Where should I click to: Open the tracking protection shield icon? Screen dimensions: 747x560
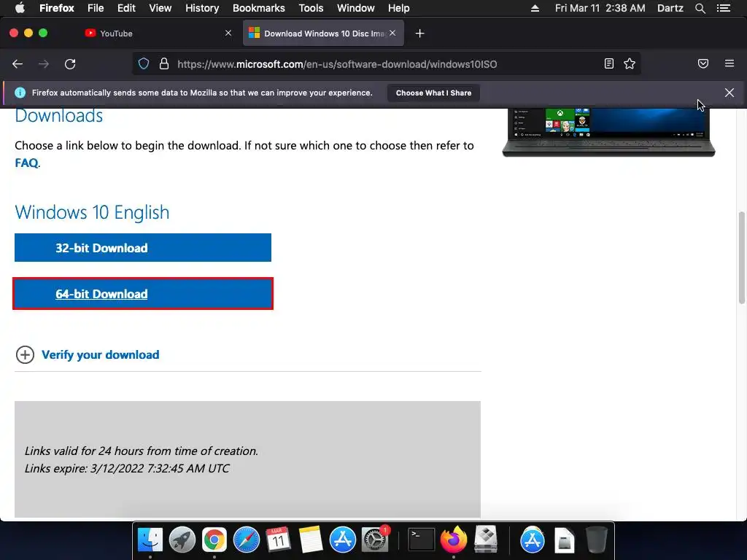coord(144,64)
